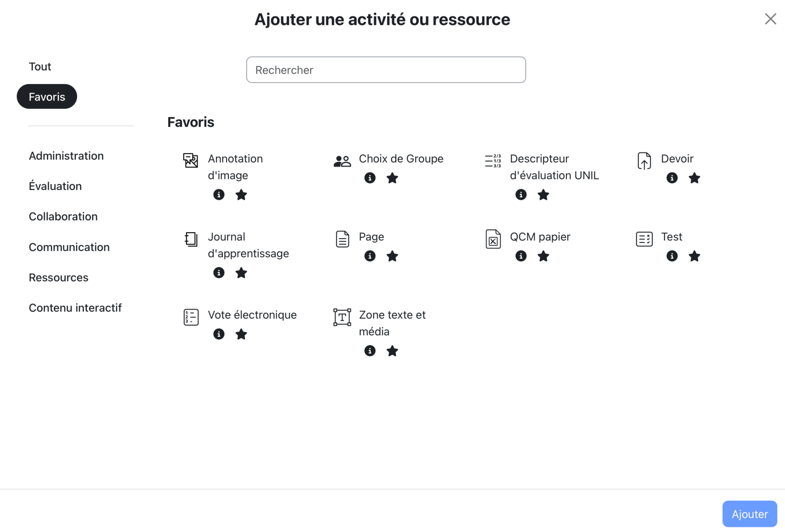This screenshot has height=532, width=785.
Task: Select the Annotation d'image activity icon
Action: pos(191,160)
